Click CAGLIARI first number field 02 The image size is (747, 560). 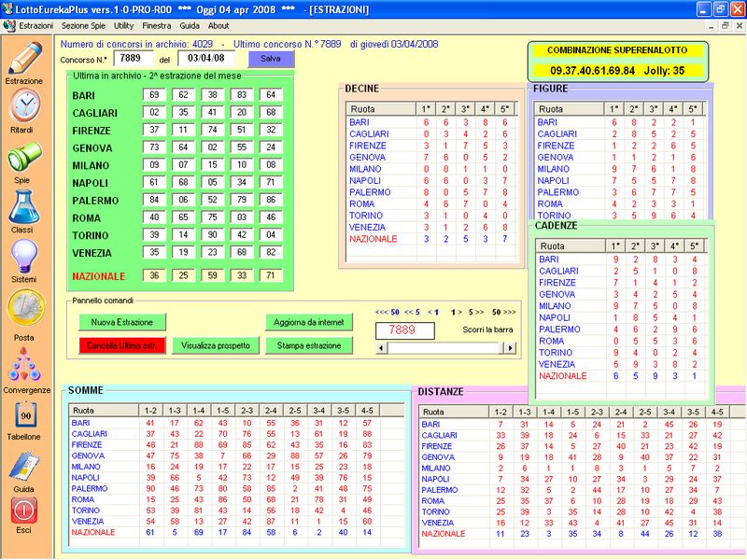coord(154,112)
